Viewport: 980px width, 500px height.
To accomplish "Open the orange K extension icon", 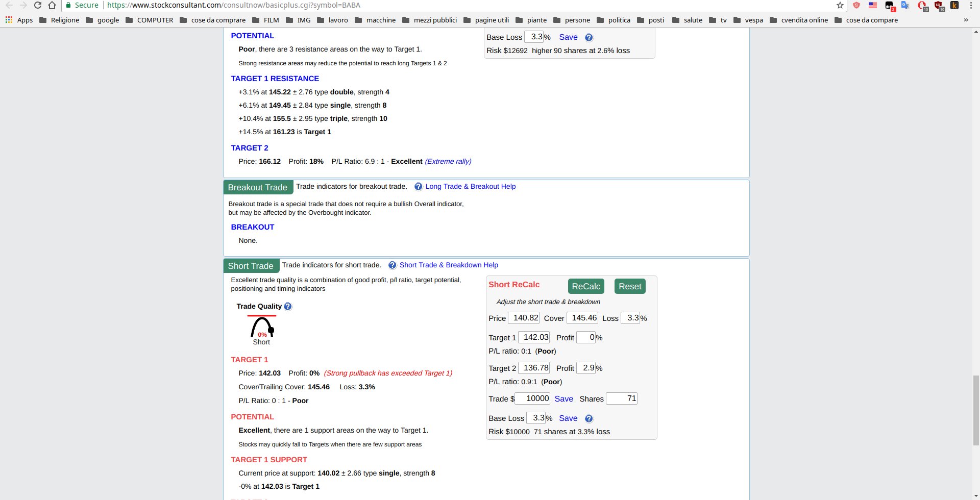I will pos(954,5).
